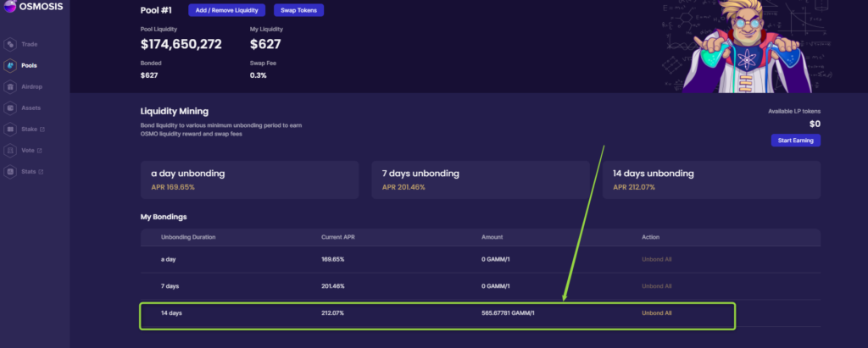Click the Start Earning button
Viewport: 868px width, 348px height.
point(795,141)
